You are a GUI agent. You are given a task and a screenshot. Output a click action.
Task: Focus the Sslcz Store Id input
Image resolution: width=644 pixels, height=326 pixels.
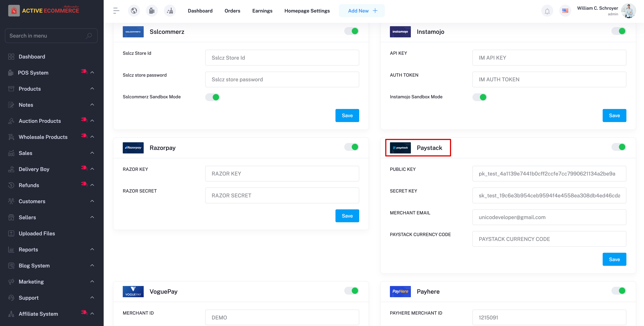pyautogui.click(x=282, y=58)
